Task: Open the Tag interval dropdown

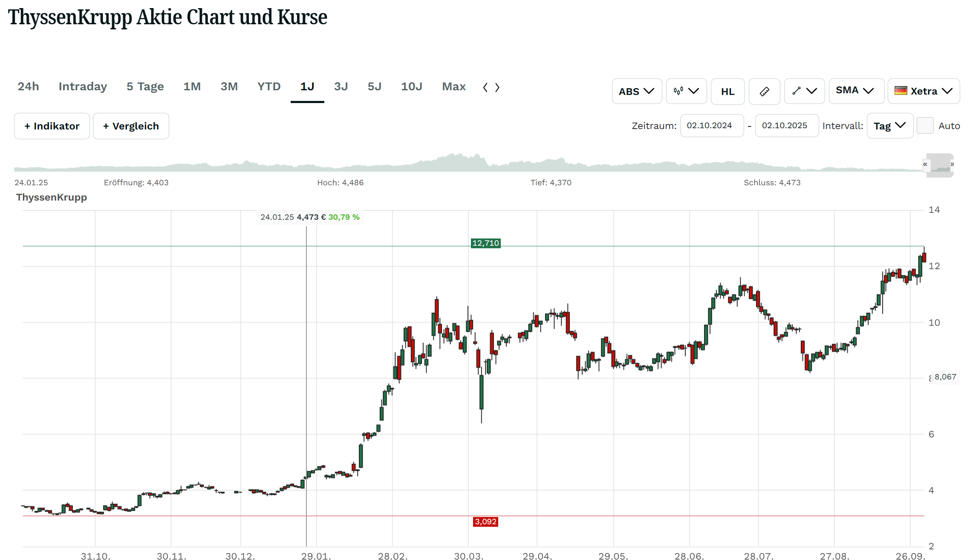Action: click(x=889, y=126)
